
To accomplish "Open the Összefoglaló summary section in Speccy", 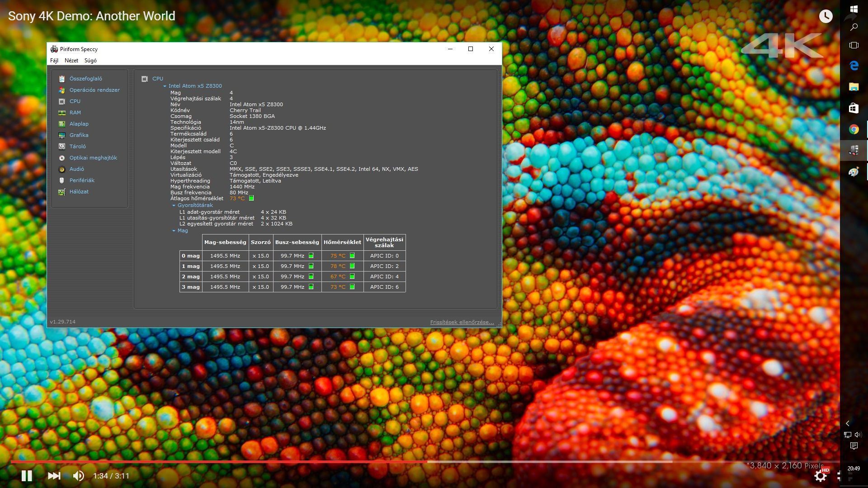I will coord(85,79).
